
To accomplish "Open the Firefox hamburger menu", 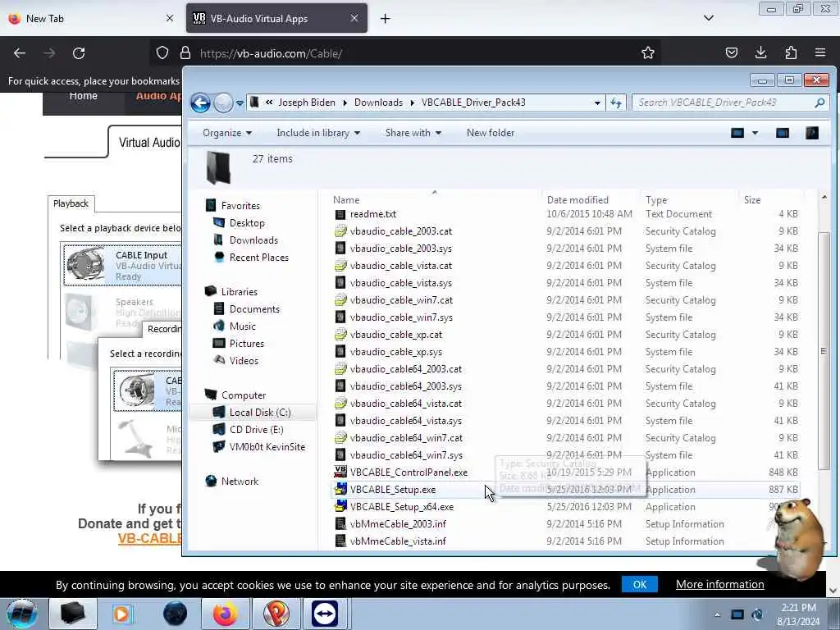I will pyautogui.click(x=820, y=52).
